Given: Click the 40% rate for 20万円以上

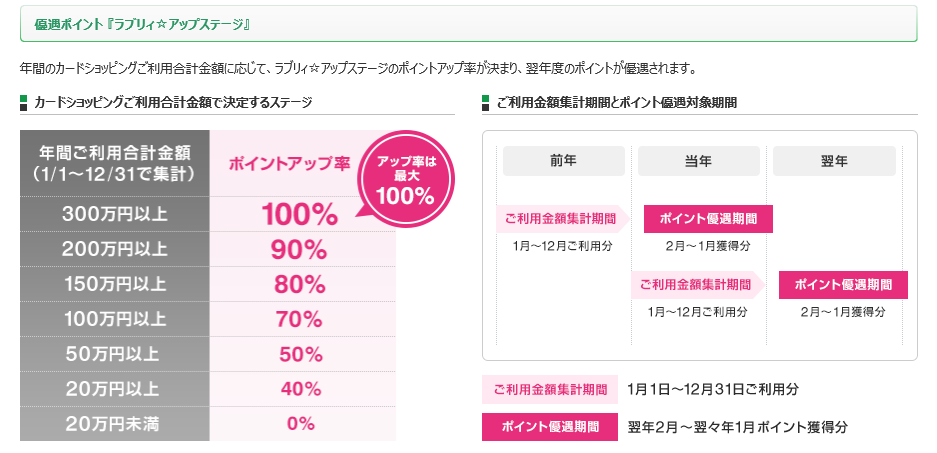Looking at the screenshot, I should click(x=301, y=389).
